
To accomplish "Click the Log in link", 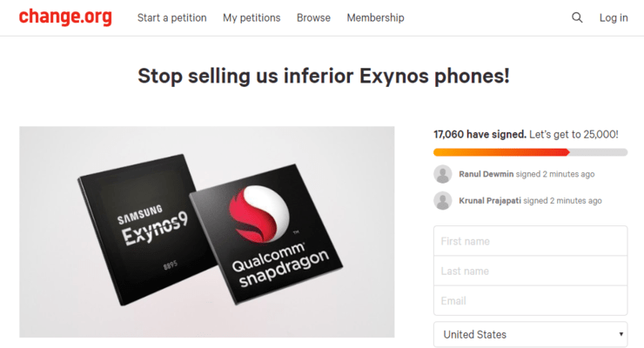I will pyautogui.click(x=614, y=17).
